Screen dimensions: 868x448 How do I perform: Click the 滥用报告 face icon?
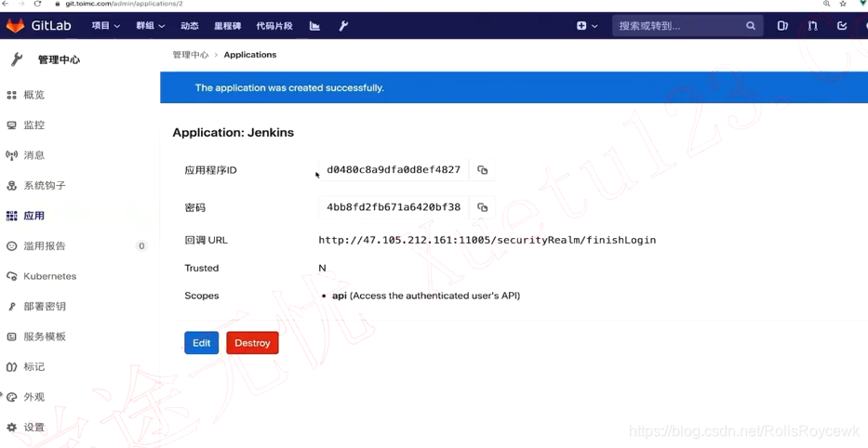pyautogui.click(x=11, y=246)
